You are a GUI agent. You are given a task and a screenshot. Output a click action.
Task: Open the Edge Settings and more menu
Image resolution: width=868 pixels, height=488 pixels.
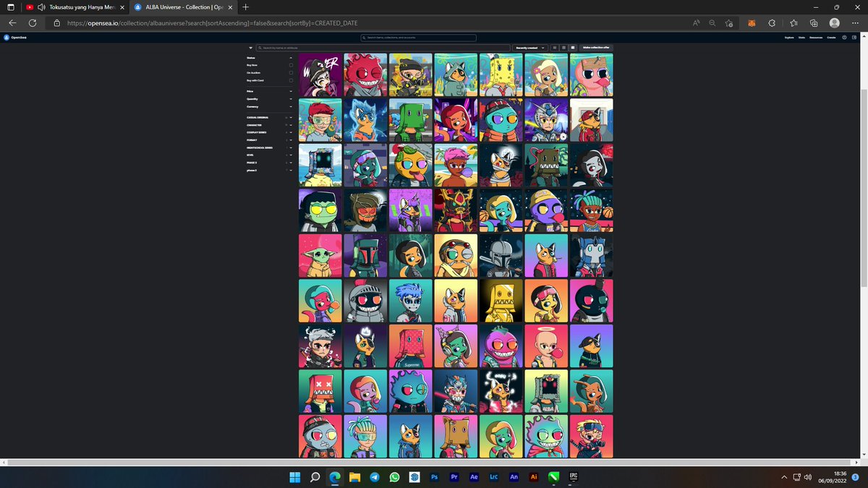(x=854, y=23)
